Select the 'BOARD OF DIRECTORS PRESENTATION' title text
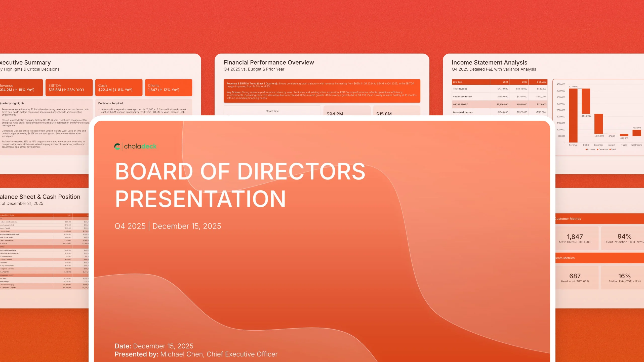Screen dimensions: 644x362 click(x=240, y=185)
